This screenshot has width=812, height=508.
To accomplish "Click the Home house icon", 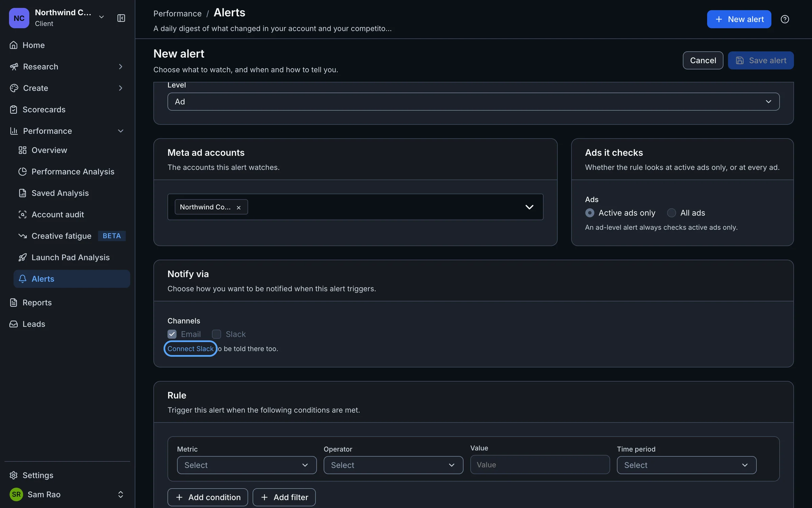I will coord(14,45).
